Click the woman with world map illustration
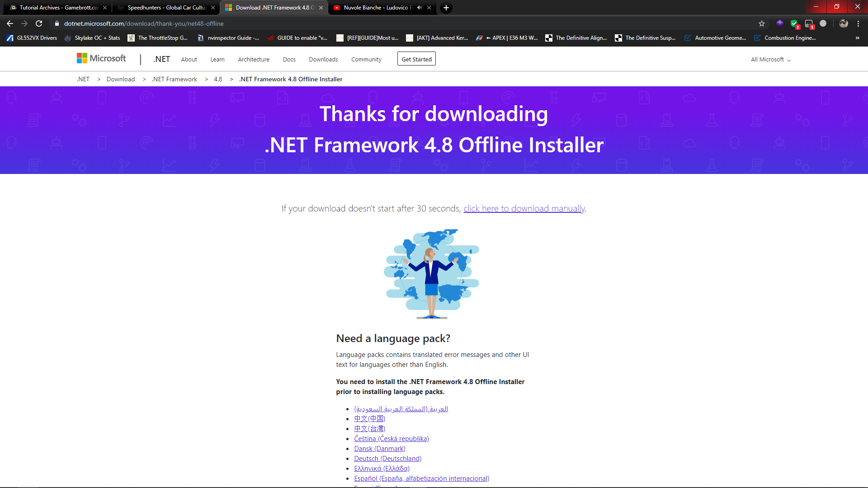868x488 pixels. [x=431, y=274]
